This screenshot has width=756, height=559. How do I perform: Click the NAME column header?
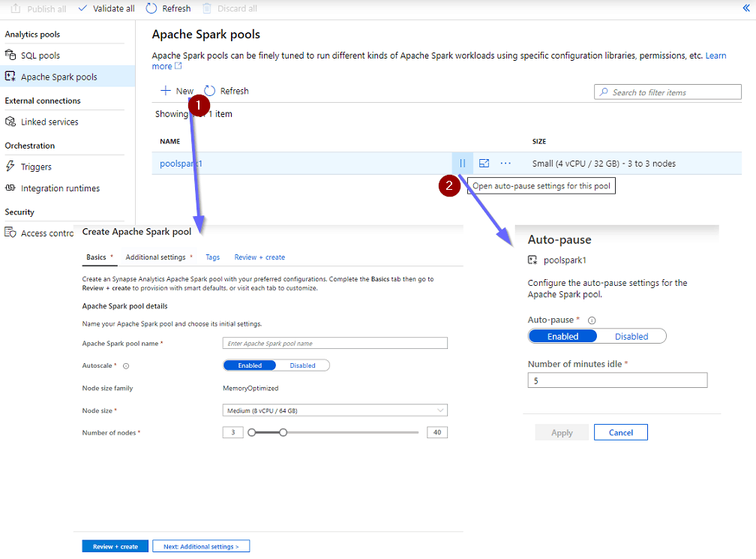[169, 141]
